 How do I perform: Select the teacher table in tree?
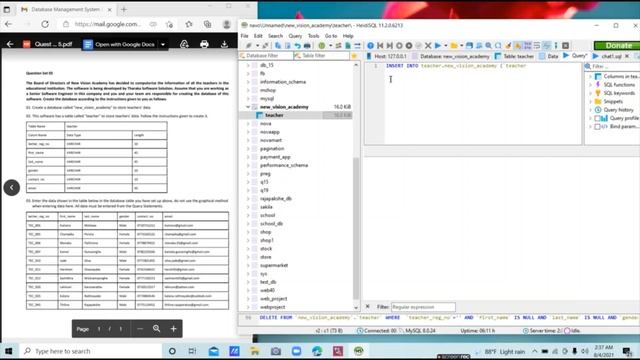point(274,116)
